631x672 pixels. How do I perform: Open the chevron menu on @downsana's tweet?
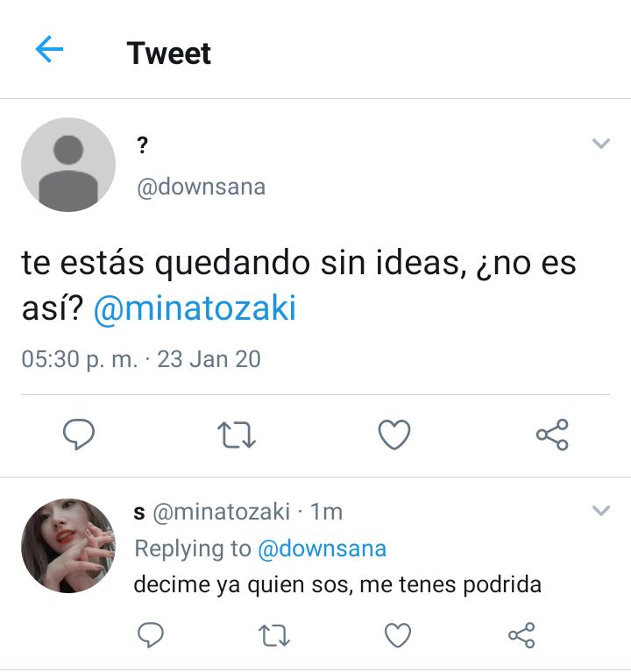coord(601,143)
